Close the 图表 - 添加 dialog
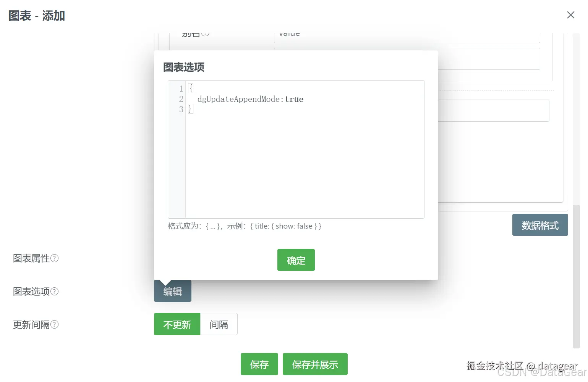Image resolution: width=588 pixels, height=382 pixels. pos(570,15)
